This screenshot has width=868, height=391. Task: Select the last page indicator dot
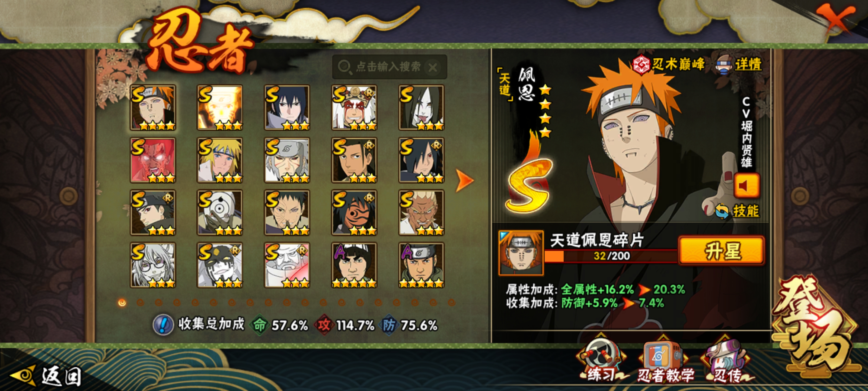(x=452, y=302)
